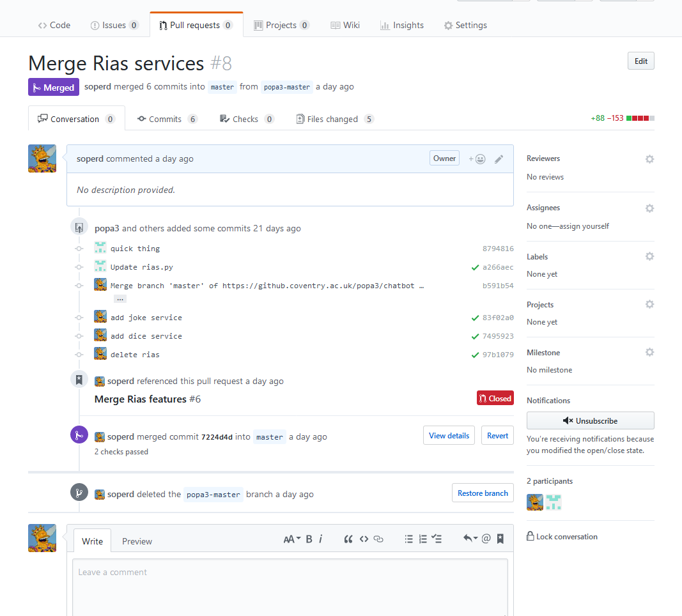Create an unordered list in the comment
Viewport: 682px width, 616px height.
408,539
